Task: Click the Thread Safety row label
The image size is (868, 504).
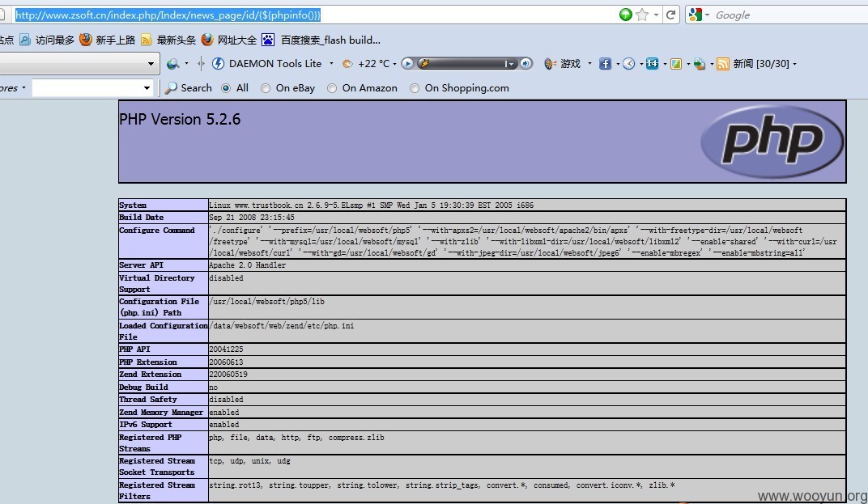Action: (x=148, y=400)
